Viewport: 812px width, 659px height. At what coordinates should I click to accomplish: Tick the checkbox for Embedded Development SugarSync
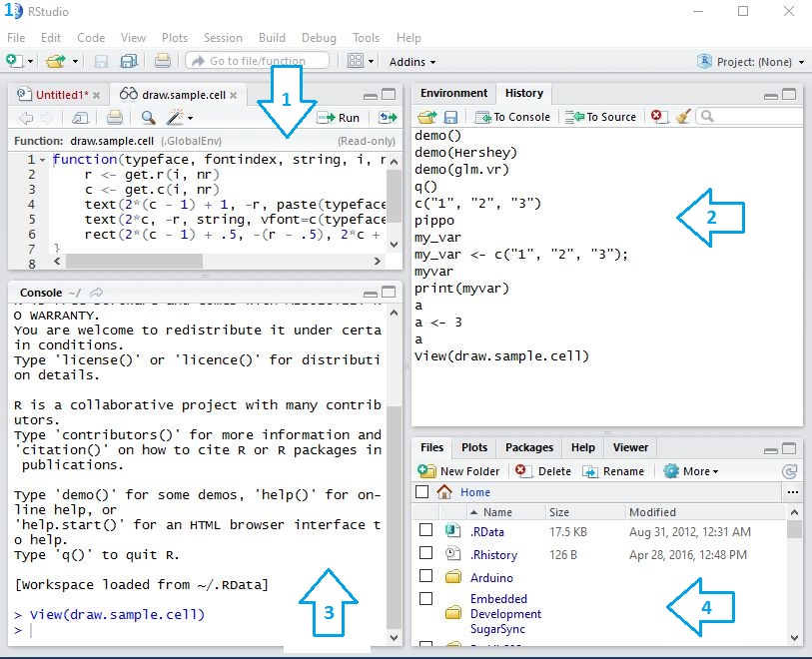425,598
